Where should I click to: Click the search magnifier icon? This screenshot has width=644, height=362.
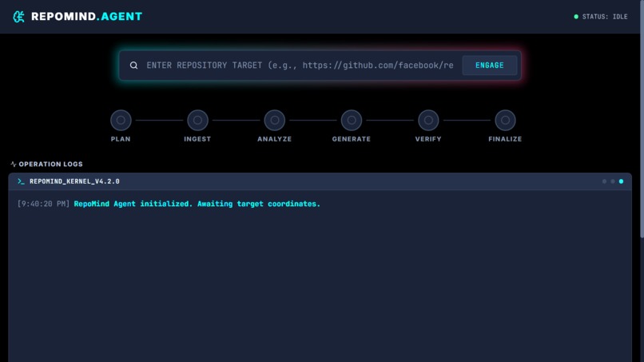click(x=134, y=66)
